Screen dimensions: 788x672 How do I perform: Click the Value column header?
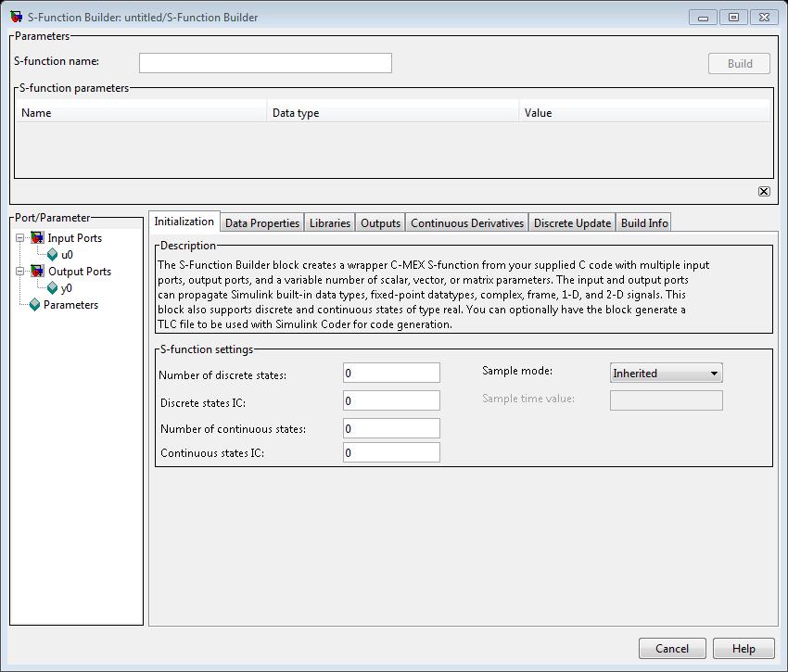[645, 112]
